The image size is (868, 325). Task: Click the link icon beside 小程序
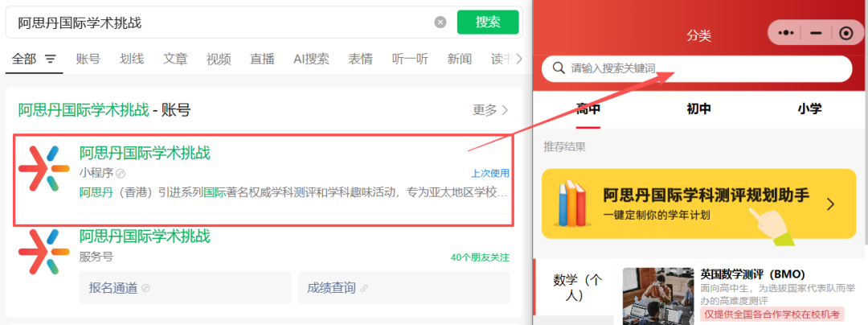coord(120,173)
